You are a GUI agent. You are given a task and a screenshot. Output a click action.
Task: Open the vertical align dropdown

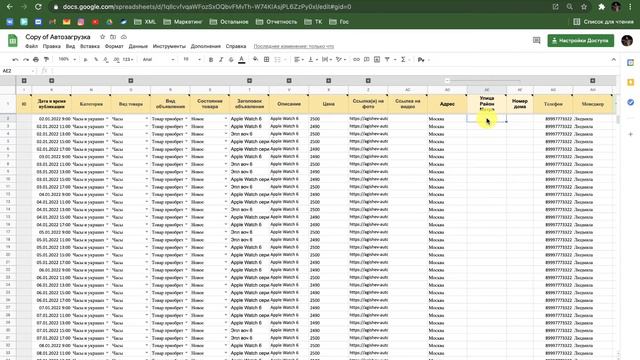313,60
